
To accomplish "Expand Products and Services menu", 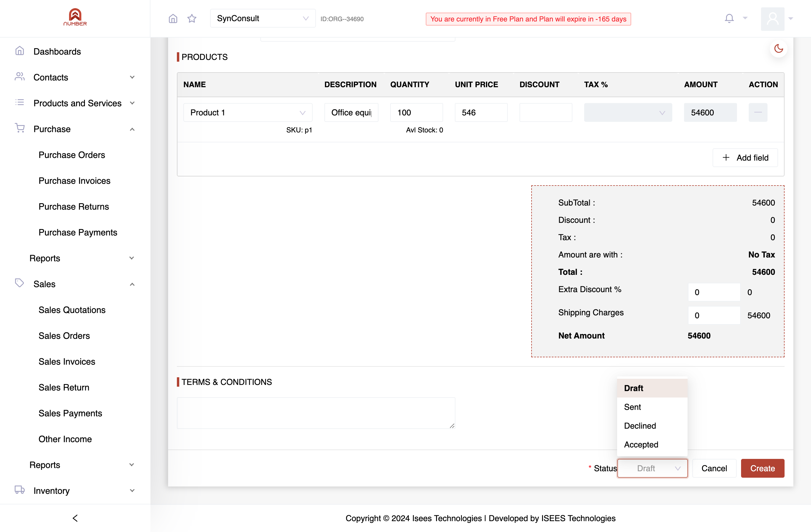I will pyautogui.click(x=75, y=103).
